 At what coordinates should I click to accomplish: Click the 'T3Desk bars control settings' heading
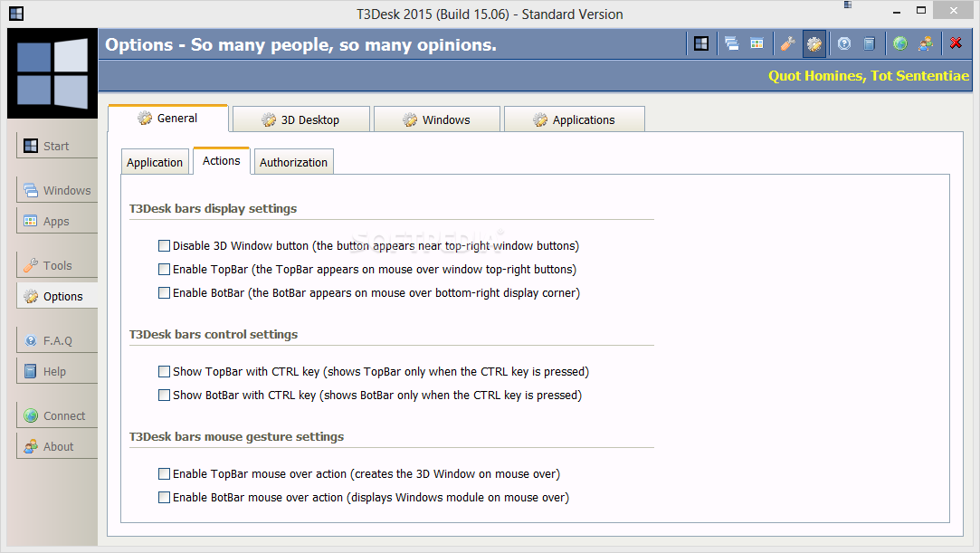pyautogui.click(x=214, y=334)
